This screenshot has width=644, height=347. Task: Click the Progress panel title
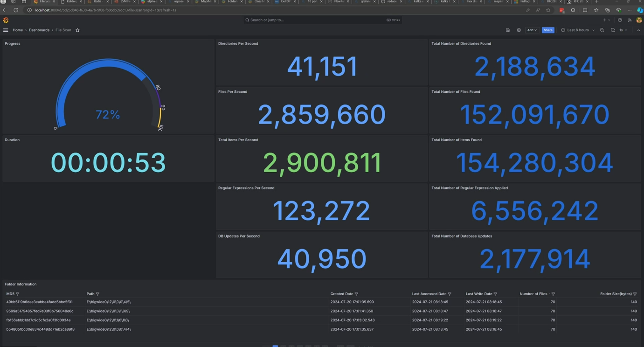point(13,44)
